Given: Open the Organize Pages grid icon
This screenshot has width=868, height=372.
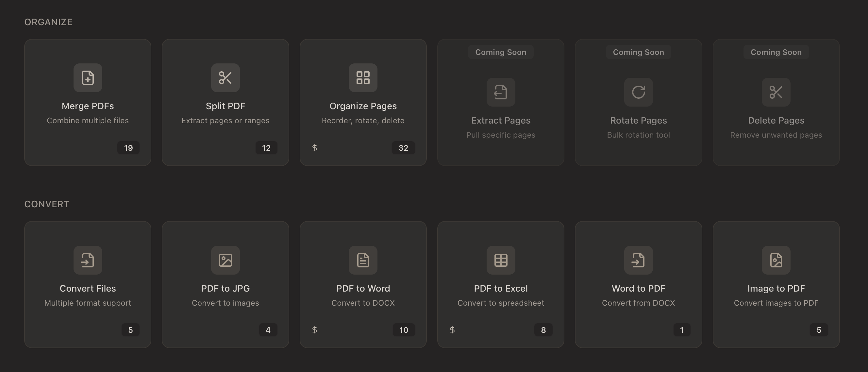Looking at the screenshot, I should pyautogui.click(x=363, y=78).
